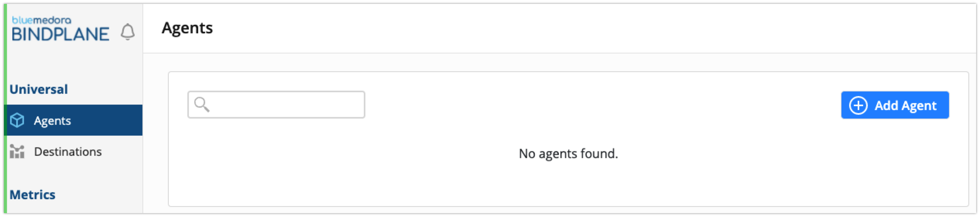Click the Agents page title
Image resolution: width=980 pixels, height=217 pixels.
[x=187, y=28]
